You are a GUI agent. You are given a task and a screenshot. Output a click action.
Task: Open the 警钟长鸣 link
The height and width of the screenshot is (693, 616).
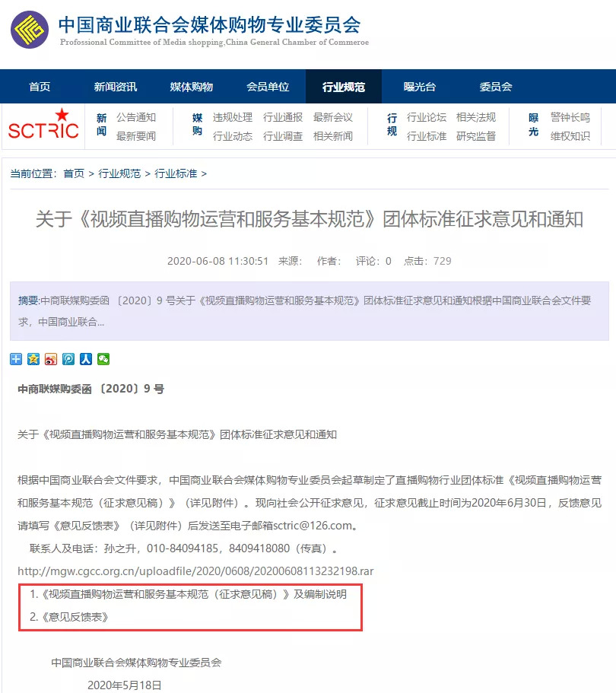coord(570,118)
